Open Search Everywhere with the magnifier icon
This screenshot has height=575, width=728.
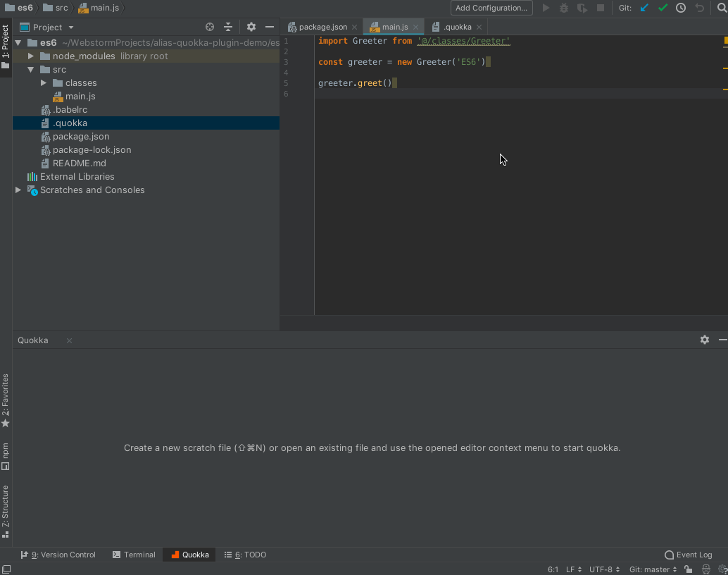(x=722, y=8)
